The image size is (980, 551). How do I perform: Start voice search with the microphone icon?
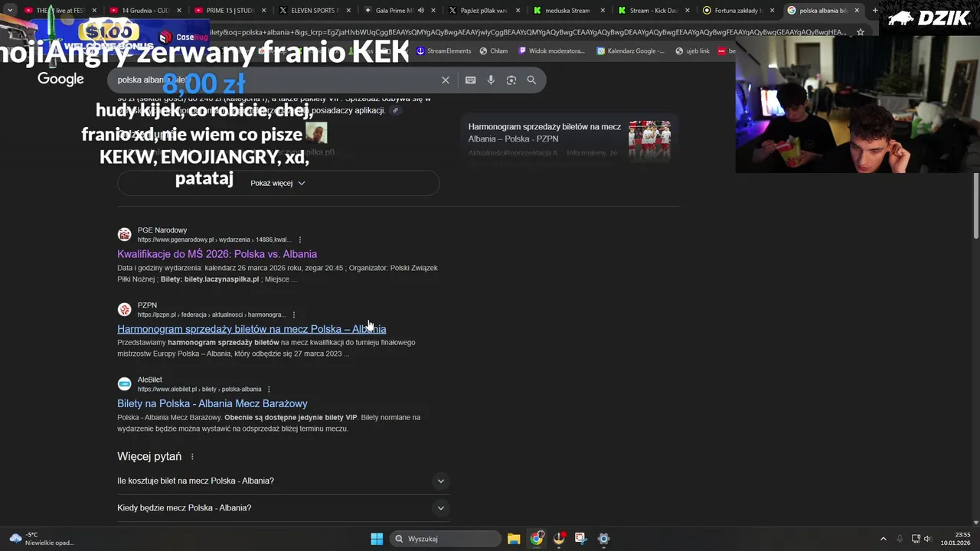pos(491,80)
